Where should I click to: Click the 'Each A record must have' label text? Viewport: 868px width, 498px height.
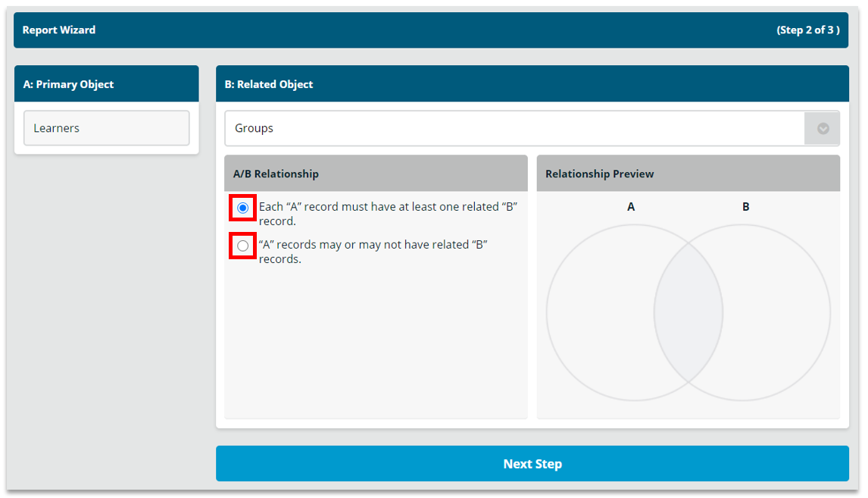(x=388, y=214)
